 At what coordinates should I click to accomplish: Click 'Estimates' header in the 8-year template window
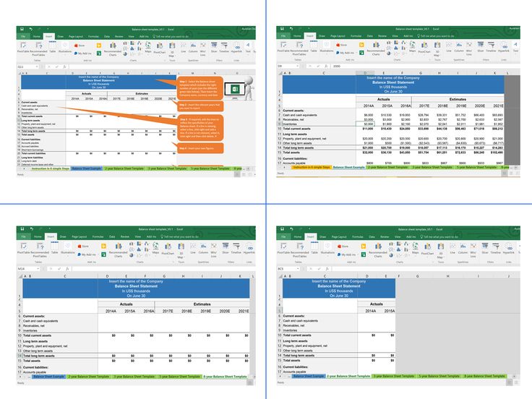202,304
